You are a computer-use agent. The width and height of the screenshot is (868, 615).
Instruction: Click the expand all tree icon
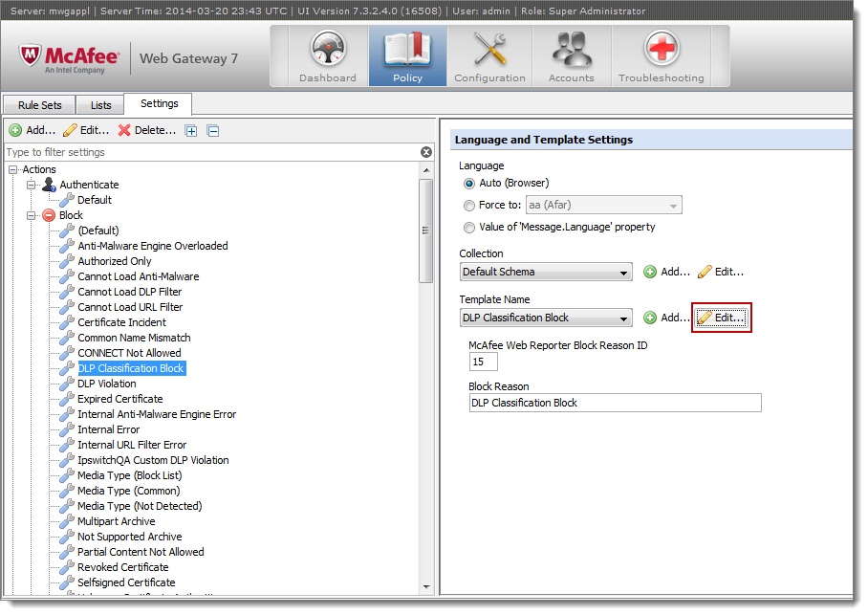pyautogui.click(x=191, y=131)
